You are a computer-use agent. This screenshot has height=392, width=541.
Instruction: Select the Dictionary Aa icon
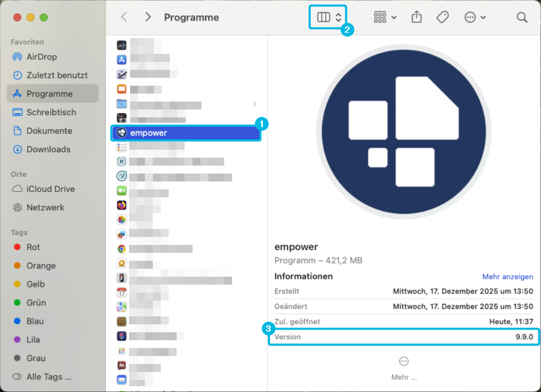122,365
